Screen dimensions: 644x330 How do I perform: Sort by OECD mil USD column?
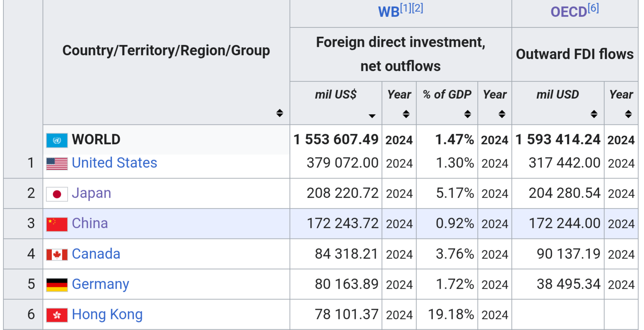(x=594, y=114)
